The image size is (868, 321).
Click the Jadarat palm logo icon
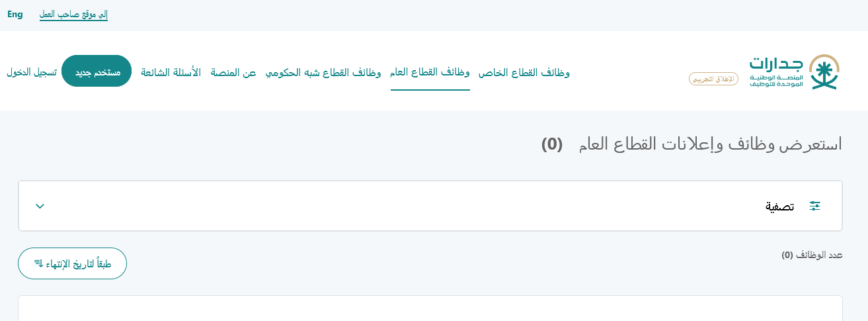click(x=824, y=72)
